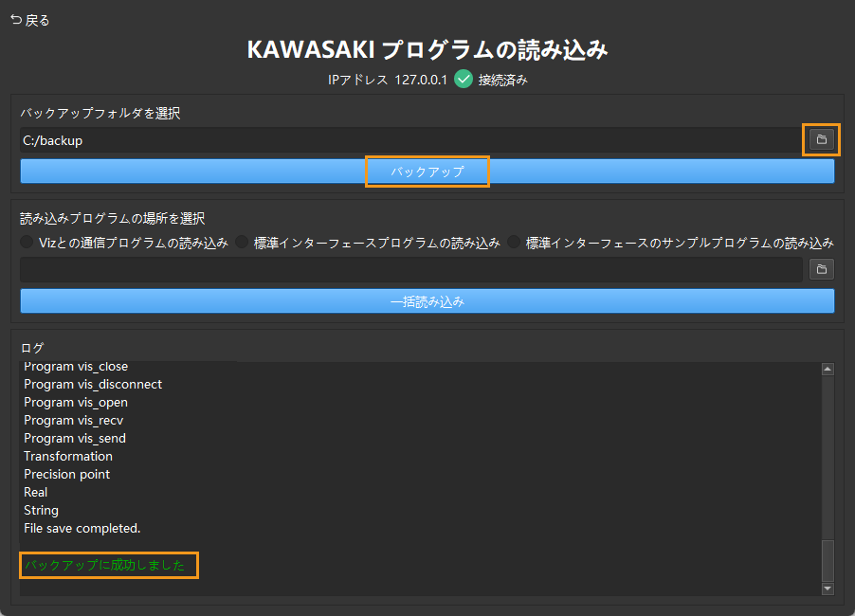Open folder browser for backup folder
This screenshot has height=616, width=855.
point(821,140)
